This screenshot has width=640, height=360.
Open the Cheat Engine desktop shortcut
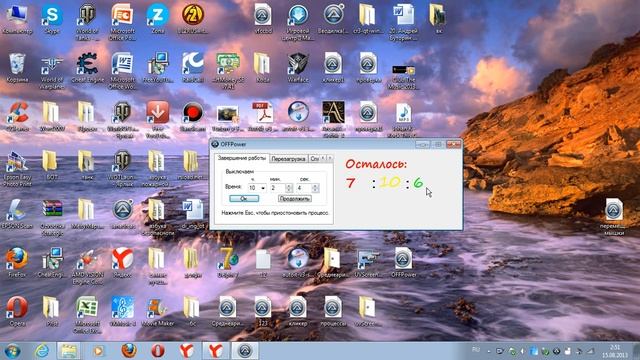pos(87,67)
